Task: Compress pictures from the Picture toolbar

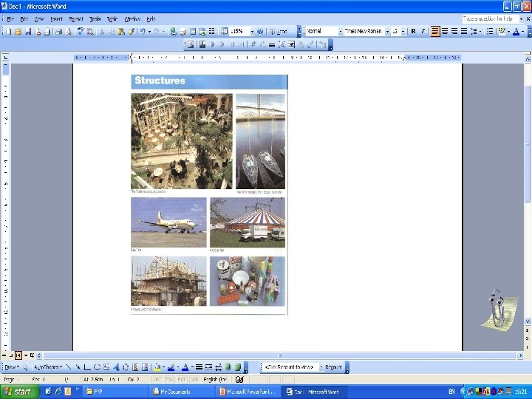Action: coord(282,44)
